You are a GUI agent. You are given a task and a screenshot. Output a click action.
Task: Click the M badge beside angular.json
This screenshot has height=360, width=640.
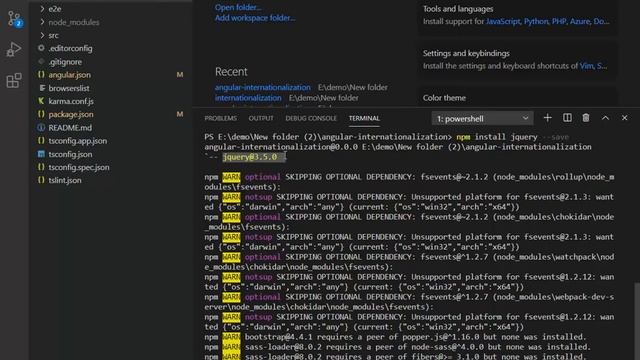pyautogui.click(x=180, y=75)
